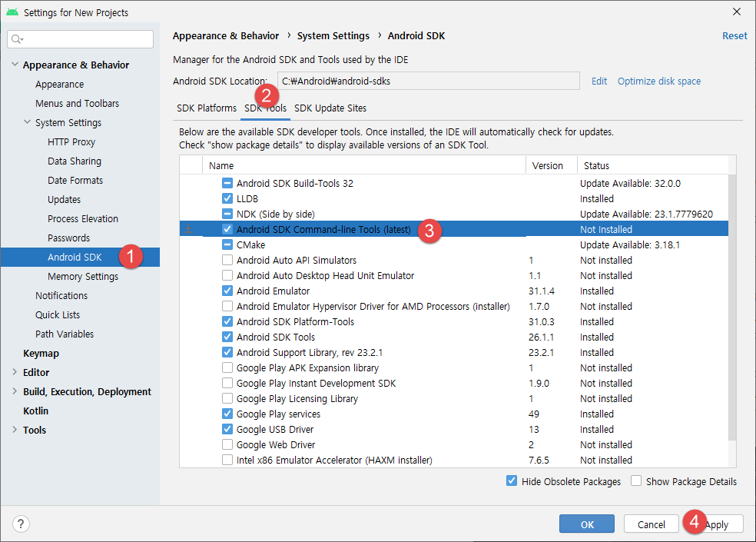Click the Android SDK Location path field
The height and width of the screenshot is (542, 756).
[429, 81]
